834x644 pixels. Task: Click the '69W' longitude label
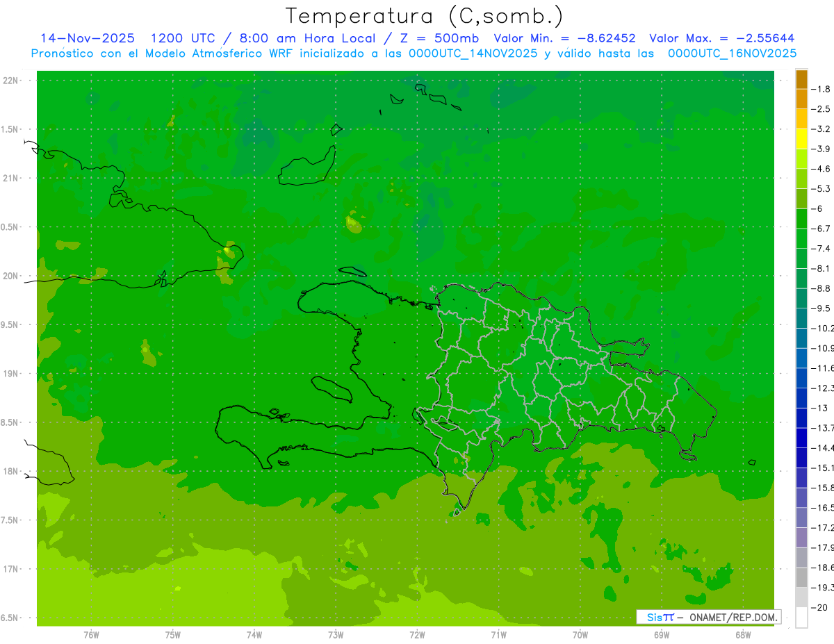[662, 634]
